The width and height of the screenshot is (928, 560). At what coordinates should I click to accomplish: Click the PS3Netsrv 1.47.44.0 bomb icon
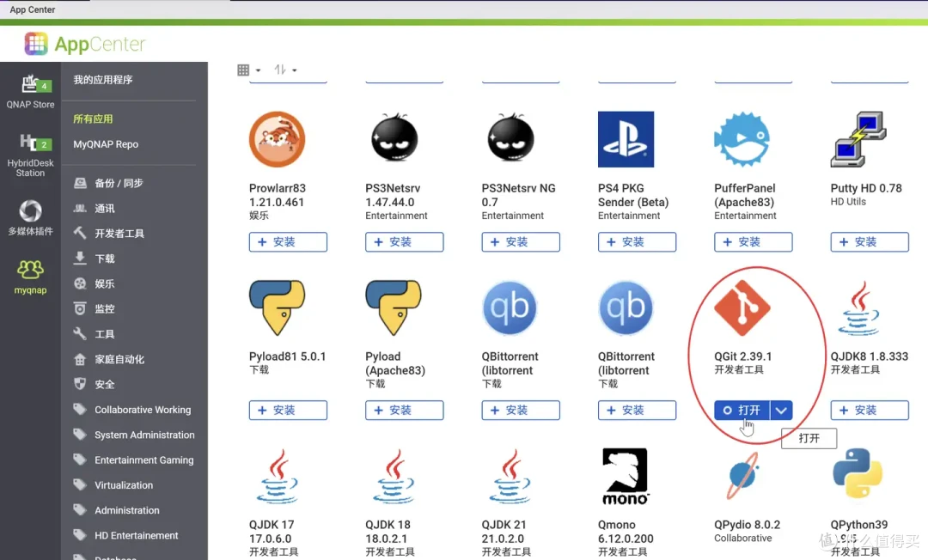[x=394, y=137]
